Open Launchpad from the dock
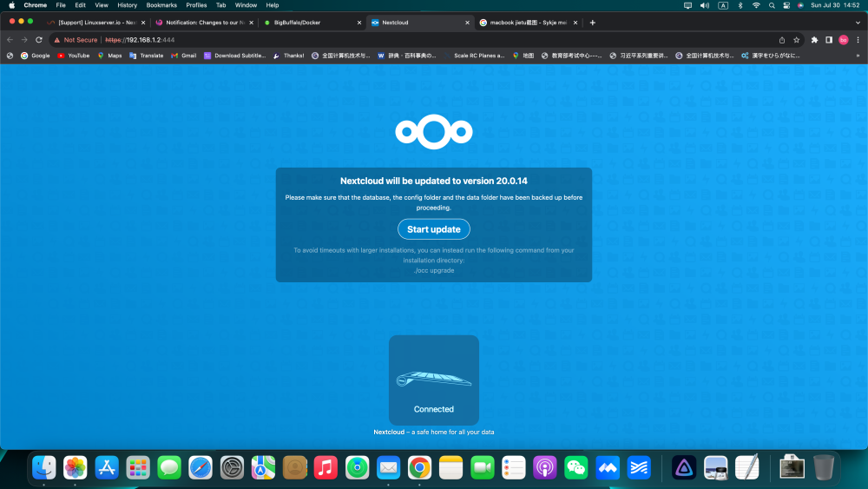The width and height of the screenshot is (868, 489). coord(138,468)
